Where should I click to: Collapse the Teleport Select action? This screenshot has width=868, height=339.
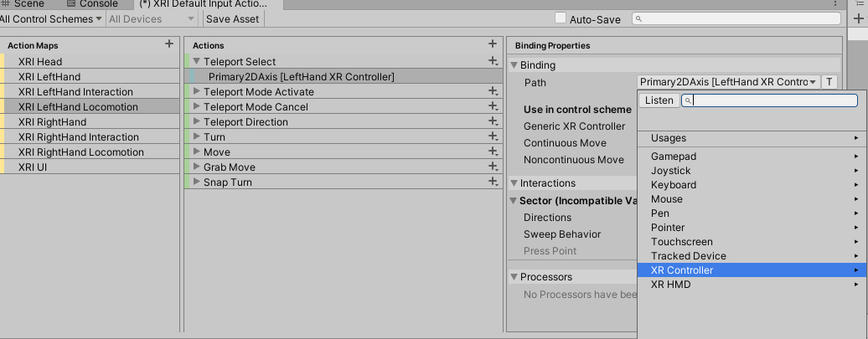[x=197, y=62]
